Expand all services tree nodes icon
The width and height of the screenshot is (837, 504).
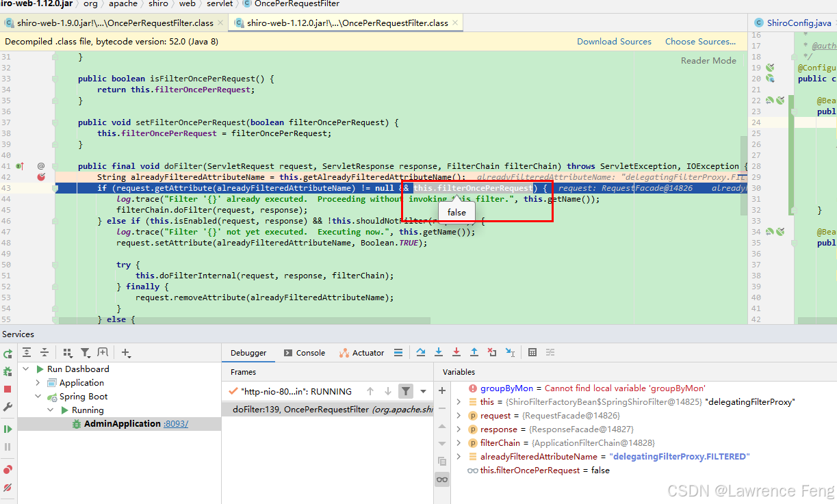click(27, 353)
